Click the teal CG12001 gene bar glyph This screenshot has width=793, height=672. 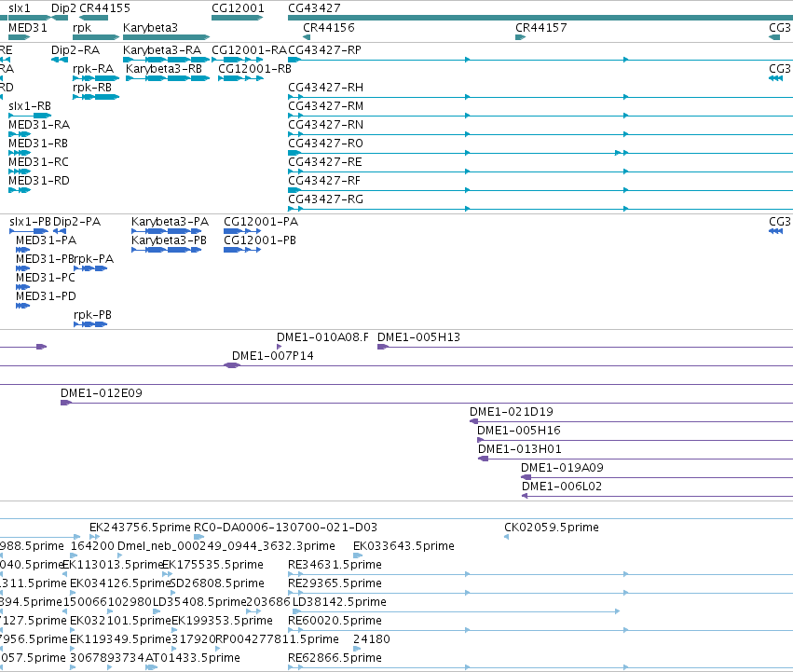pos(238,18)
